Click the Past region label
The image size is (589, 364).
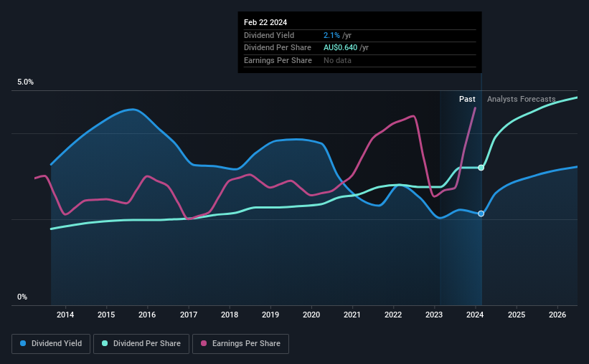467,99
